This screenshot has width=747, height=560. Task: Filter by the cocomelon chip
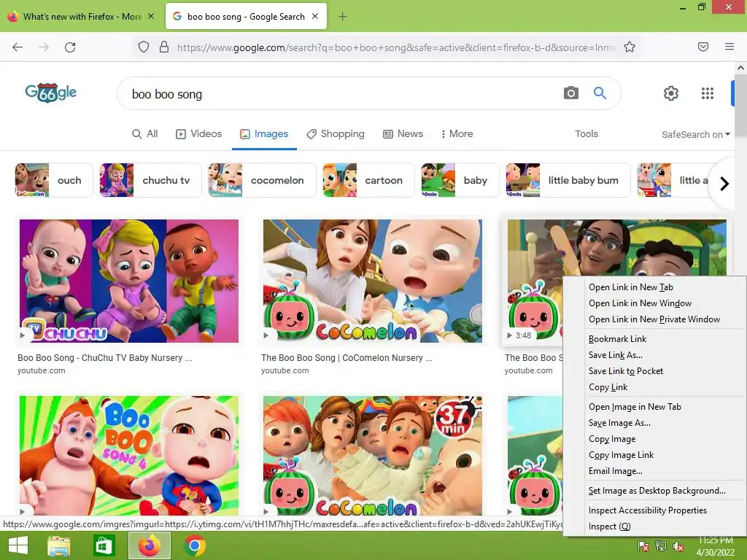point(262,180)
